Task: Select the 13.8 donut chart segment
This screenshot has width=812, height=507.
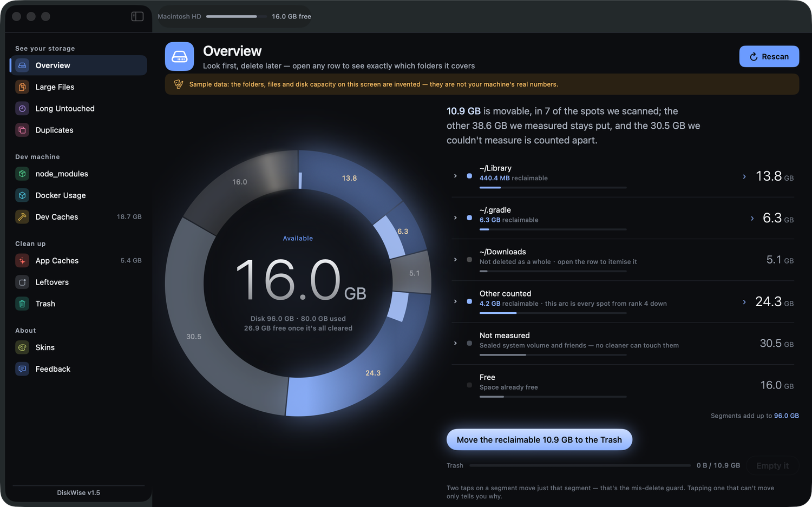Action: 349,178
